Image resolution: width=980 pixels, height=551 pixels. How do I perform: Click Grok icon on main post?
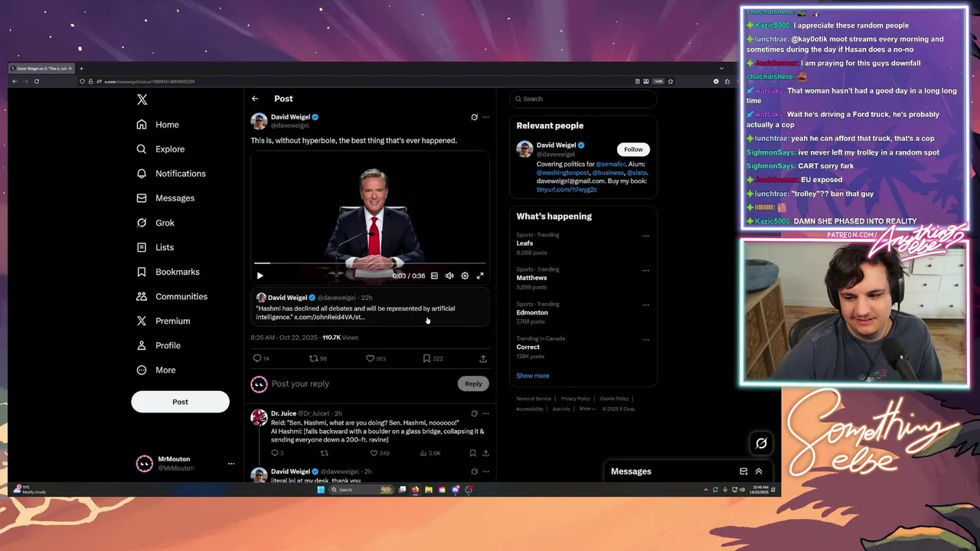click(474, 117)
